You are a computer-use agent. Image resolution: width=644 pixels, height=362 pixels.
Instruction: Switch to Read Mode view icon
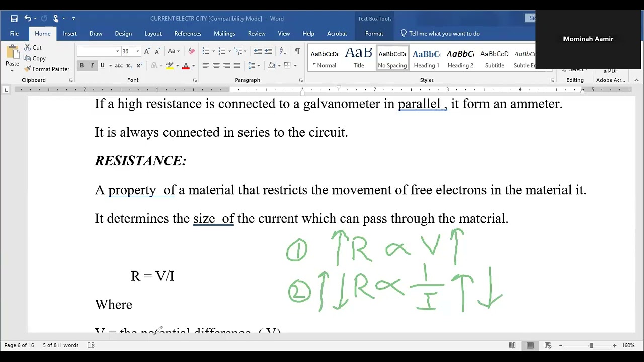coord(512,345)
